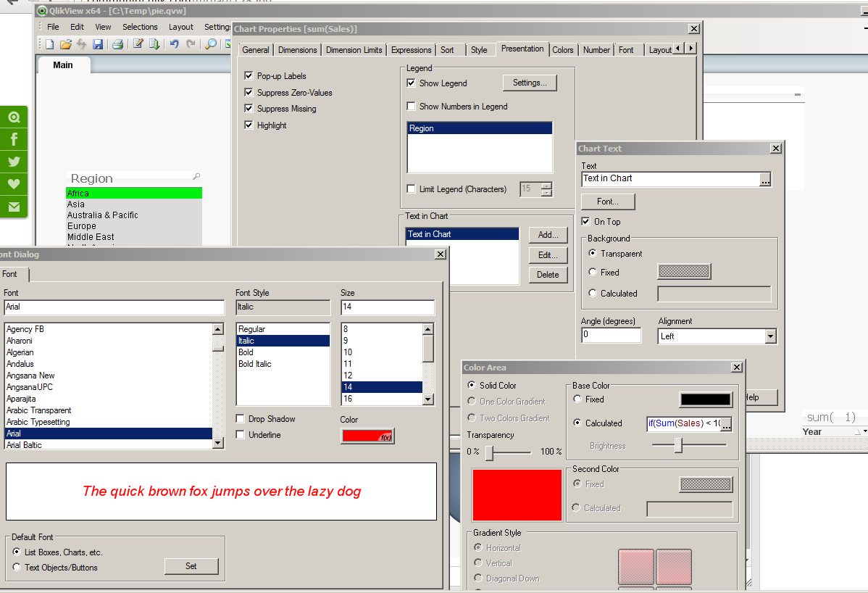Select Calculated background radio in Chart Text
Viewport: 868px width, 593px height.
(593, 293)
